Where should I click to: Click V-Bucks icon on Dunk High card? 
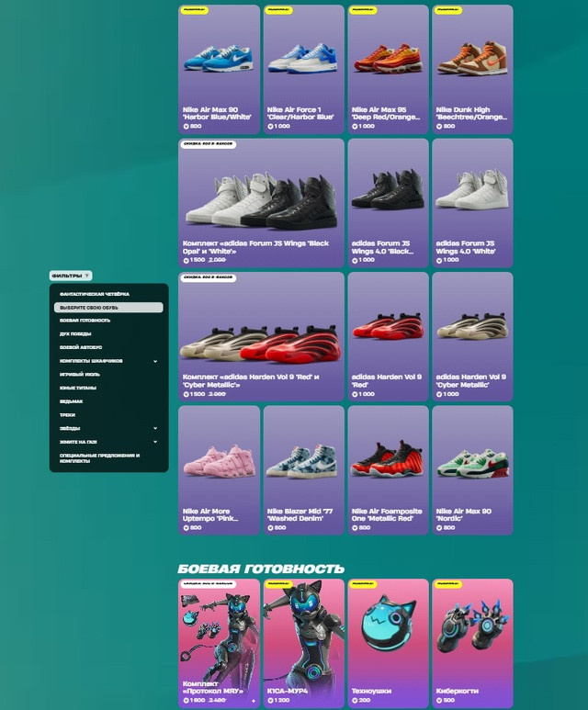[x=439, y=127]
